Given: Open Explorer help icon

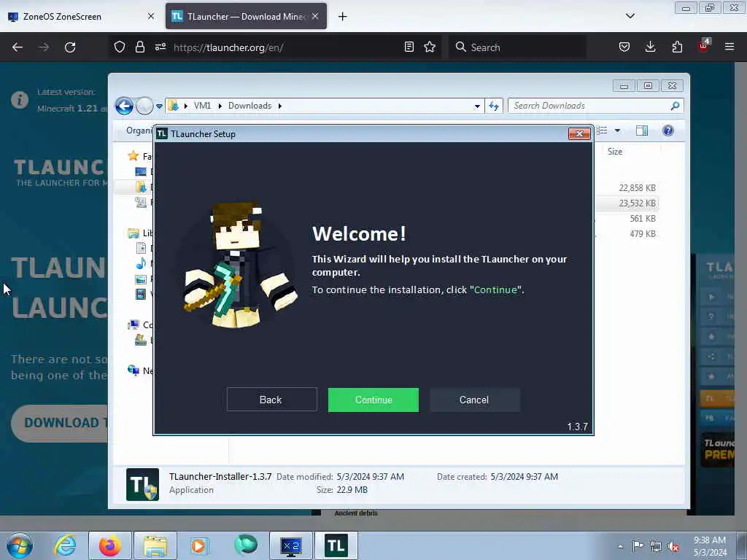Looking at the screenshot, I should click(x=668, y=131).
